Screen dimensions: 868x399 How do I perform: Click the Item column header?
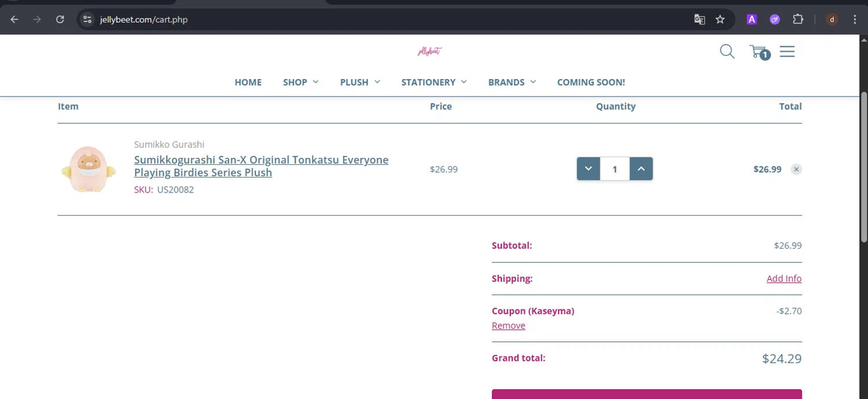pos(68,106)
